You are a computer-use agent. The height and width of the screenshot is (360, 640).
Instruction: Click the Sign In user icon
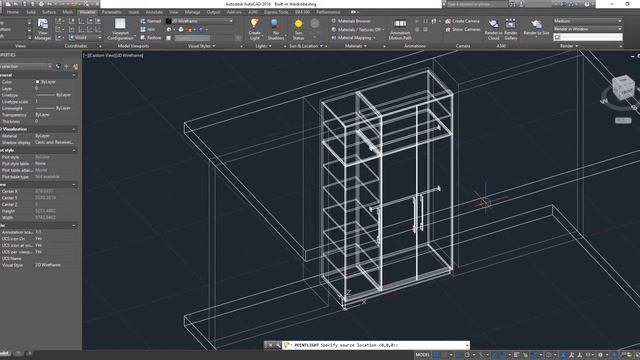521,4
